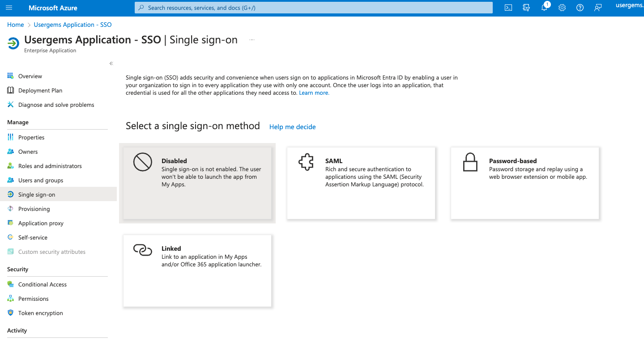Click the Token encryption shield icon
Viewport: 644px width, 341px height.
pyautogui.click(x=11, y=313)
